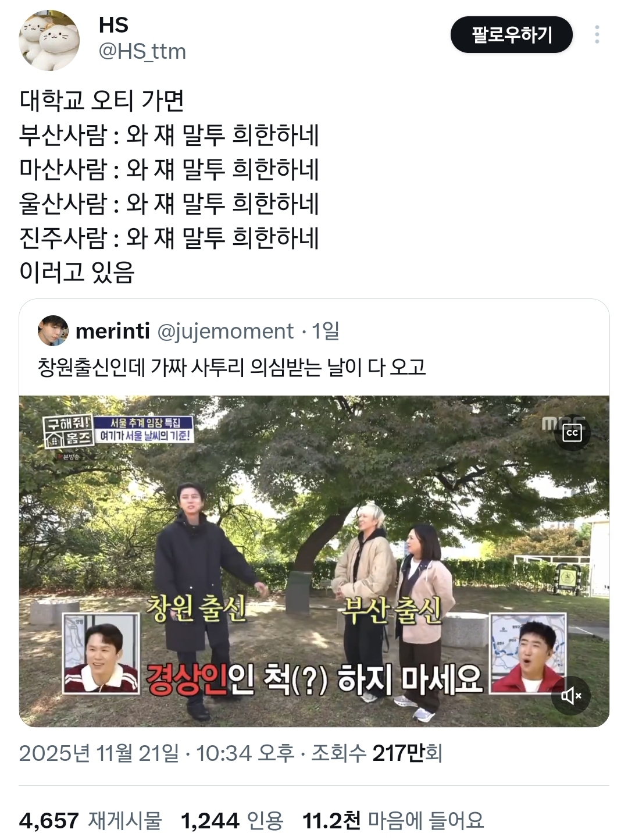Viewport: 628px width, 840px height.
Task: Open the @HS_ttm handle link
Action: [142, 51]
